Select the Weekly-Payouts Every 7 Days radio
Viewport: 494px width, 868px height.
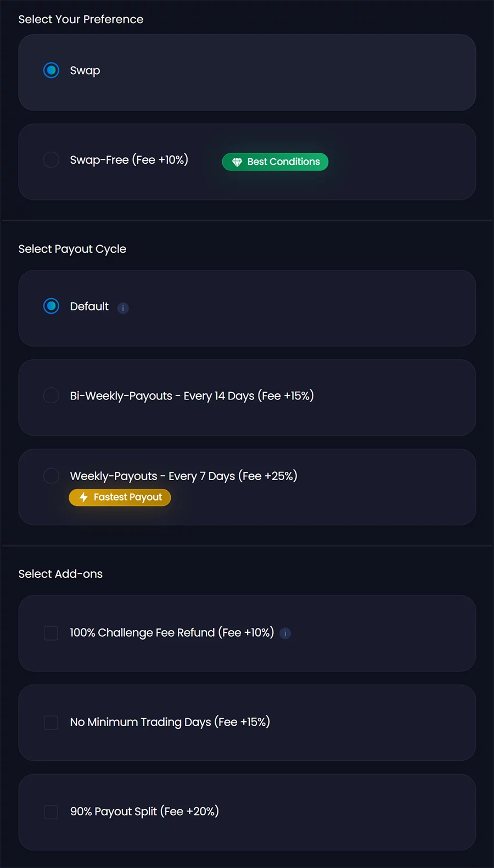(51, 476)
